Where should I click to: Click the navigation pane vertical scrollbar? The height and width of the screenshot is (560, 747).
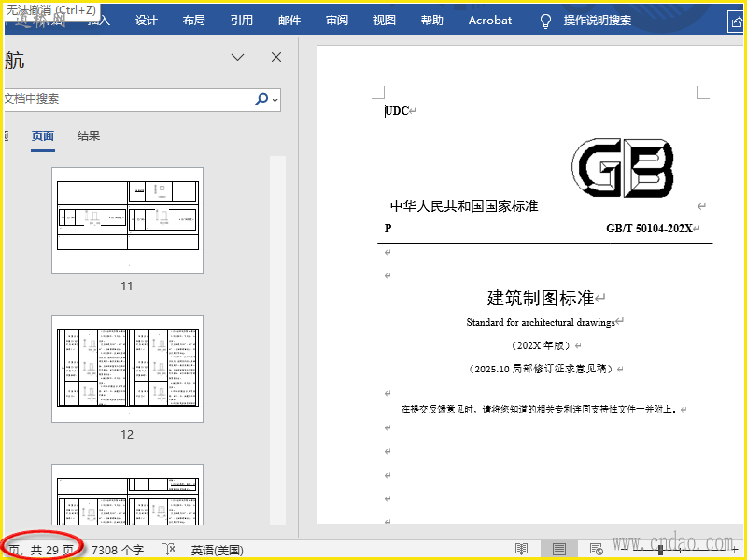277,340
